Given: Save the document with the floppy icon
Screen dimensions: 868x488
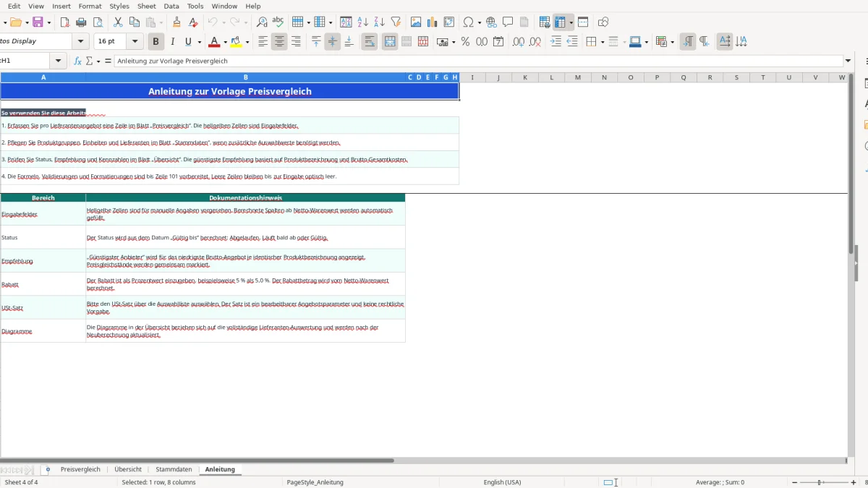Looking at the screenshot, I should 38,22.
